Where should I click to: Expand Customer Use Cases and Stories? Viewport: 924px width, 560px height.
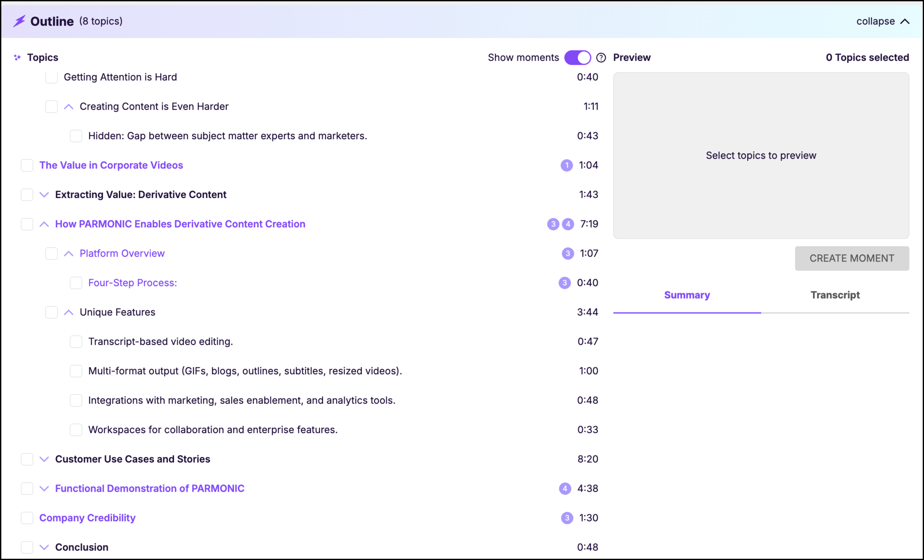[44, 459]
